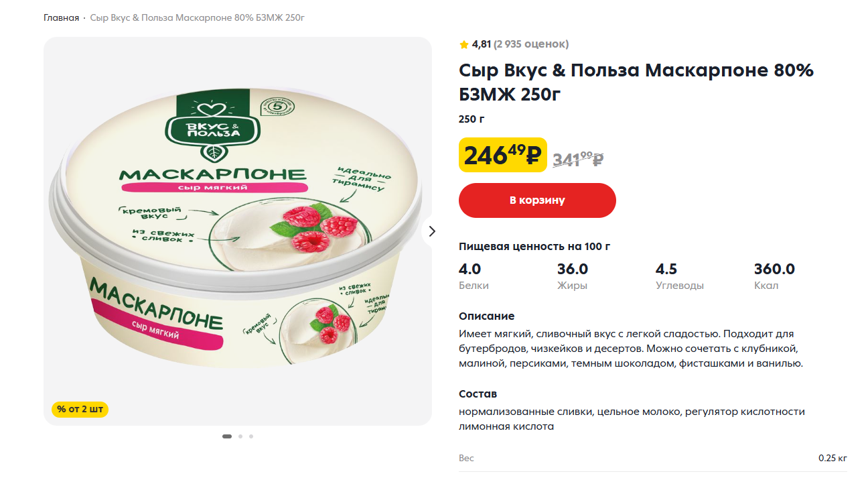Select the first carousel dot indicator
The image size is (868, 480).
[227, 436]
